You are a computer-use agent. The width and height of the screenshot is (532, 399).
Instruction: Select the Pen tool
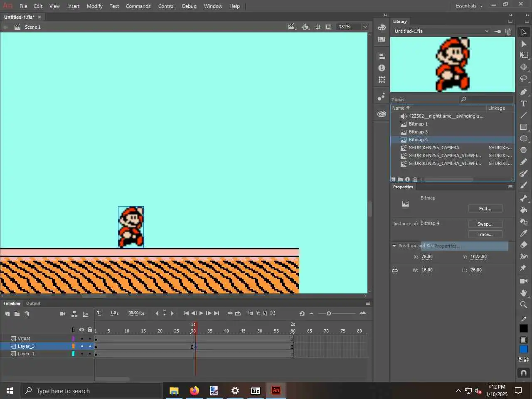click(524, 92)
